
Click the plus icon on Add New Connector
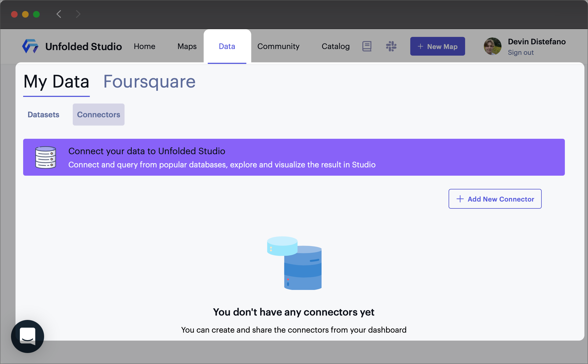coord(460,199)
